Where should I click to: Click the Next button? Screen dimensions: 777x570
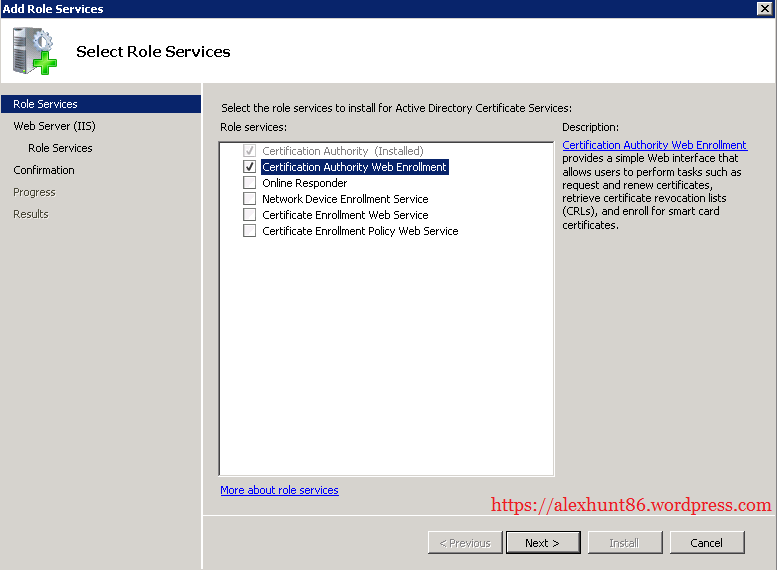coord(543,543)
